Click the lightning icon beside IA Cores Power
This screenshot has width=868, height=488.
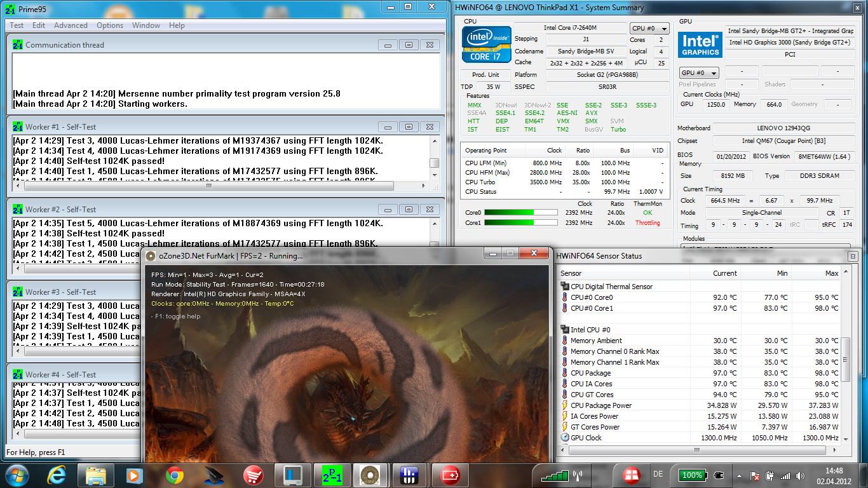tap(564, 416)
